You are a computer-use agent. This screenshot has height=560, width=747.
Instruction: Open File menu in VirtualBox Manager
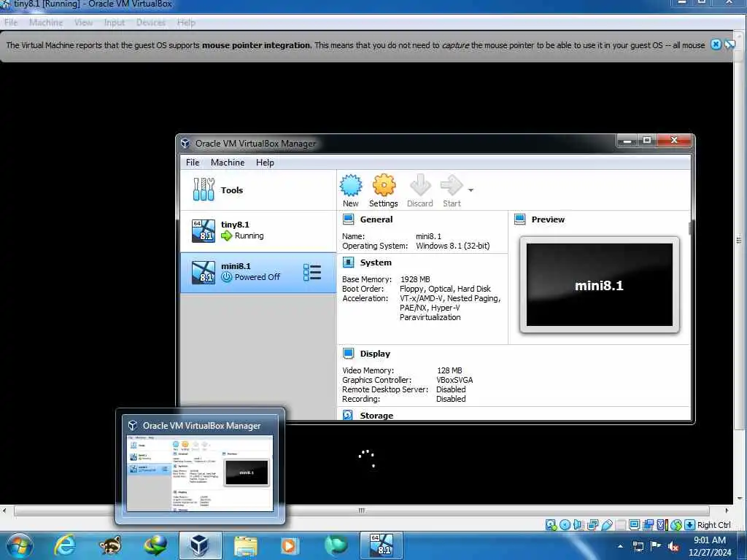pyautogui.click(x=193, y=163)
